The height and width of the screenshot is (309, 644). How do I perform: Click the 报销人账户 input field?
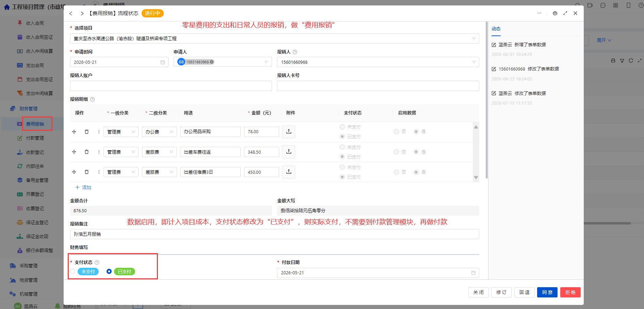point(171,86)
